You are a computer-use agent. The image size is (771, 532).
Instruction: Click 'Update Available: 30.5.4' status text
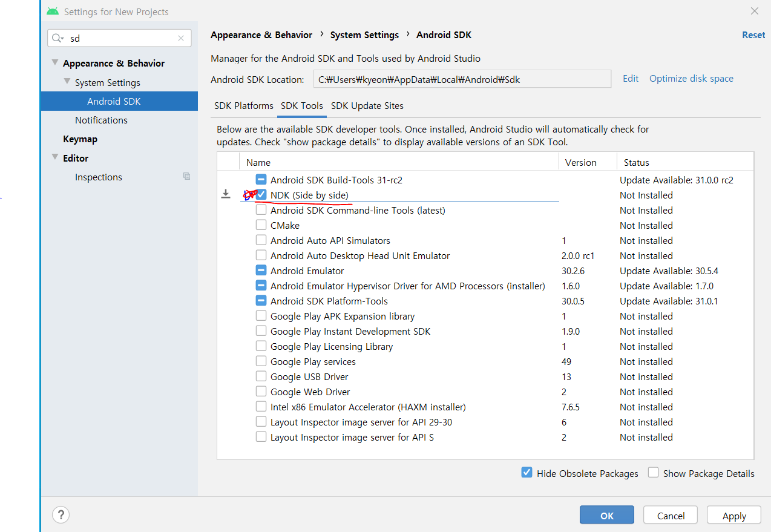click(669, 271)
